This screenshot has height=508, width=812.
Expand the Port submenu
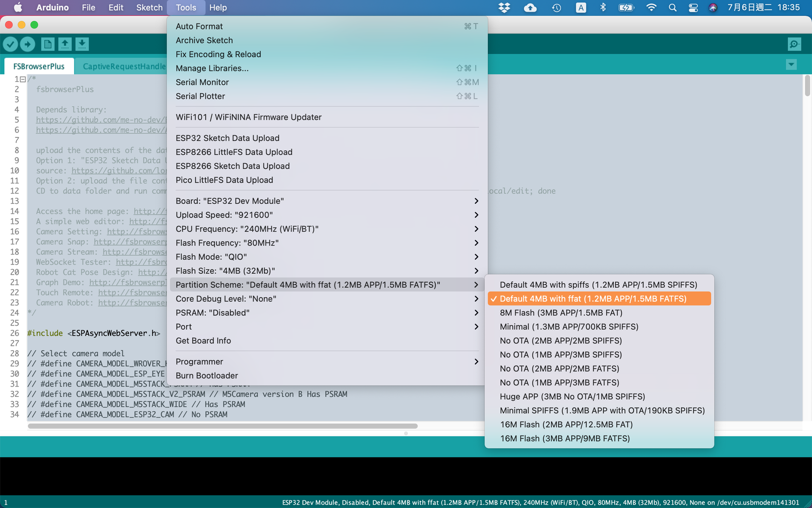[x=327, y=326]
